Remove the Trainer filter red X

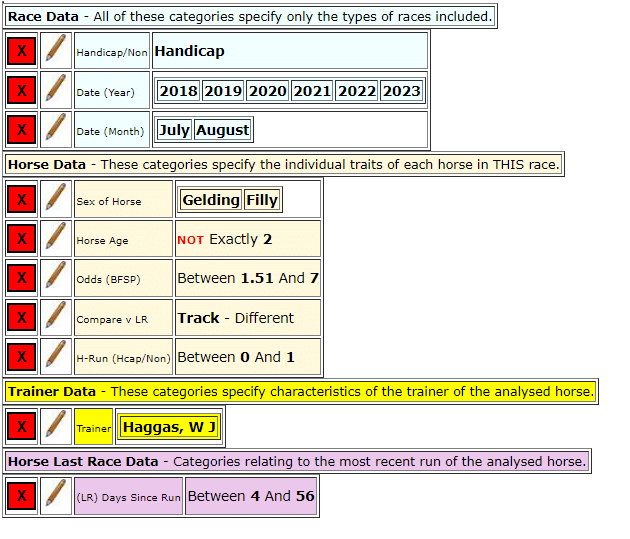tap(22, 426)
